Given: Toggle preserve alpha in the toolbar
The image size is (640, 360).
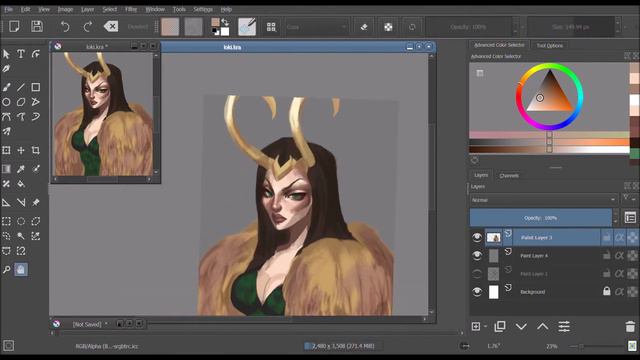Looking at the screenshot, I should point(388,27).
